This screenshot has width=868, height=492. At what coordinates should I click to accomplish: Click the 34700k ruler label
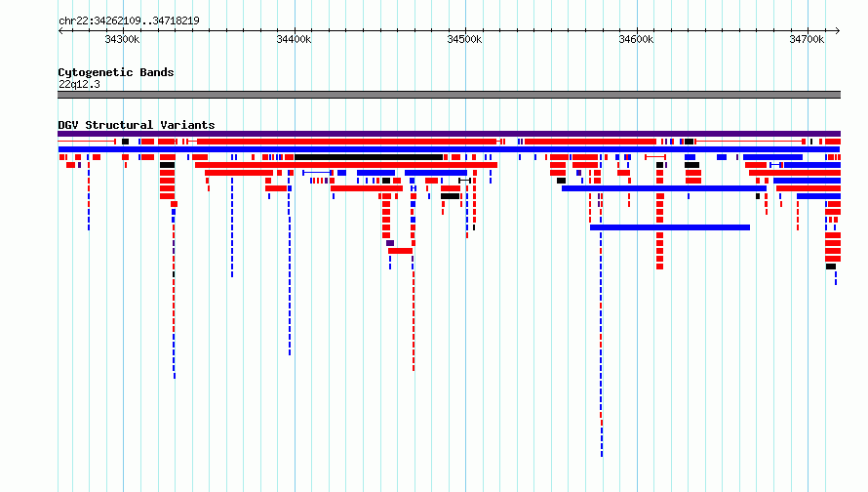[807, 39]
